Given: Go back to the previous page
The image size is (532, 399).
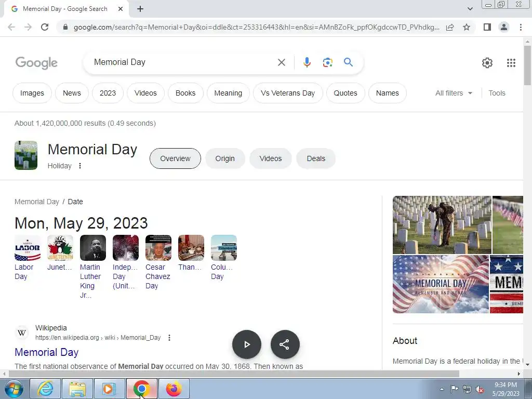Looking at the screenshot, I should [11, 27].
